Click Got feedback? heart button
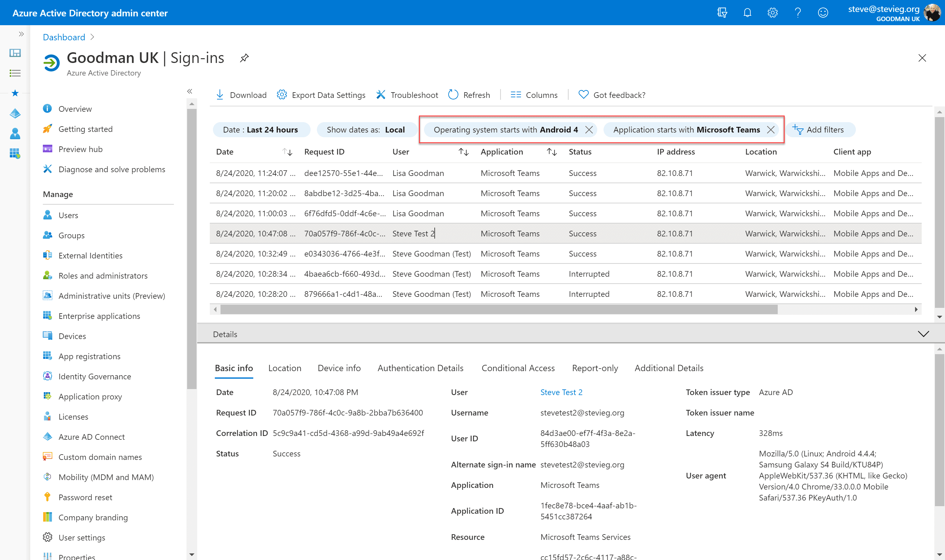Screen dimensions: 945x560 [x=612, y=95]
